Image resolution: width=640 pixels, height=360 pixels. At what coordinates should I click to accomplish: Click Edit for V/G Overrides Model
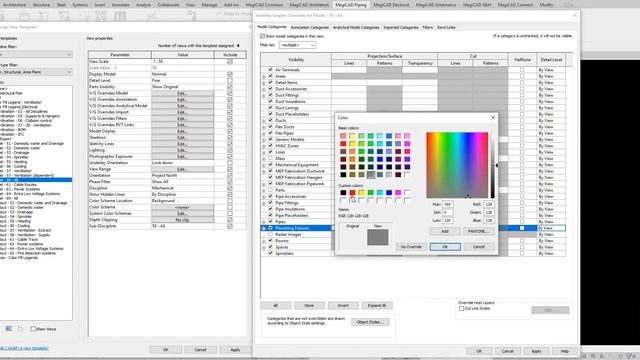(182, 93)
